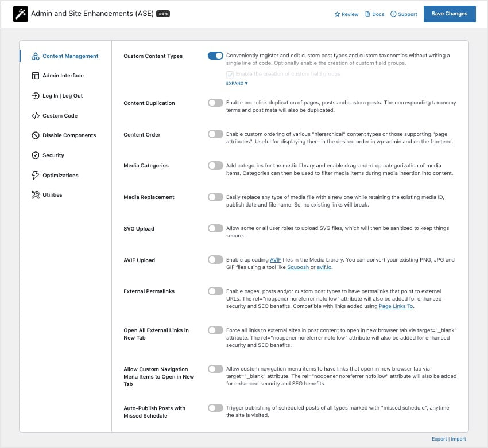The height and width of the screenshot is (448, 488).
Task: Check 'Enable the creation of custom field groups'
Action: point(231,74)
